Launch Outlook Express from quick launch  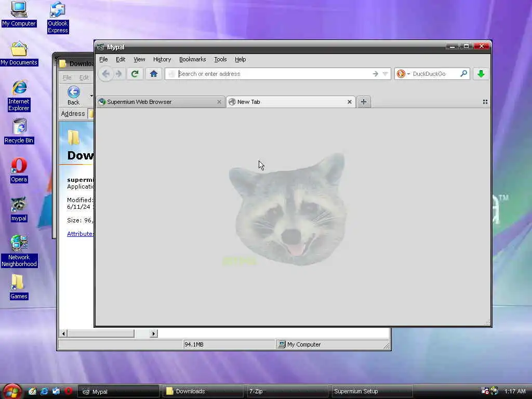tap(56, 391)
